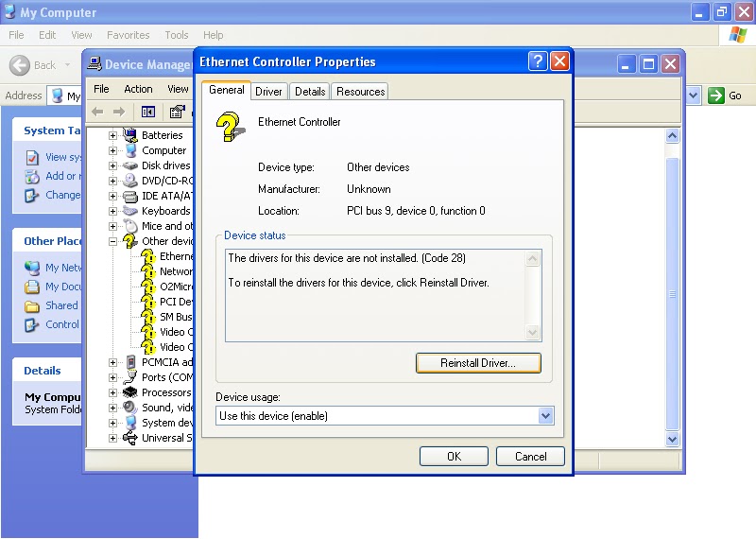Image resolution: width=756 pixels, height=539 pixels.
Task: Switch to the Driver tab
Action: point(268,91)
